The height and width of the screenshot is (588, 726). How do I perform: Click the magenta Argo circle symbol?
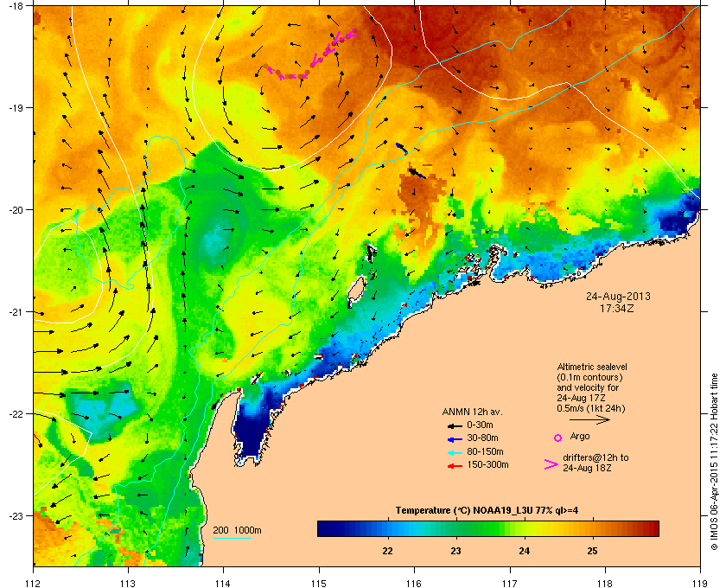(558, 438)
